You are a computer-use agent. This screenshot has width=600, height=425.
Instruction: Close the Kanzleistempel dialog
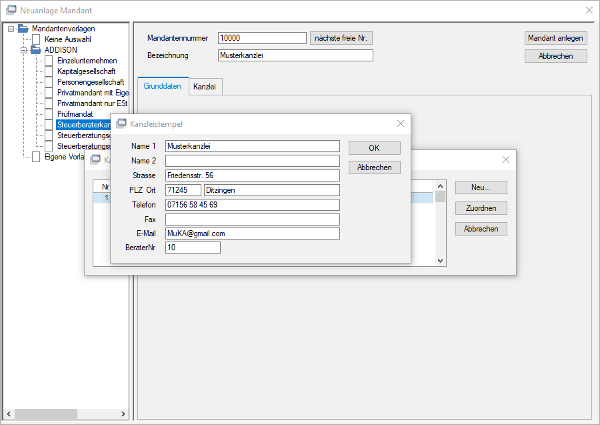400,124
